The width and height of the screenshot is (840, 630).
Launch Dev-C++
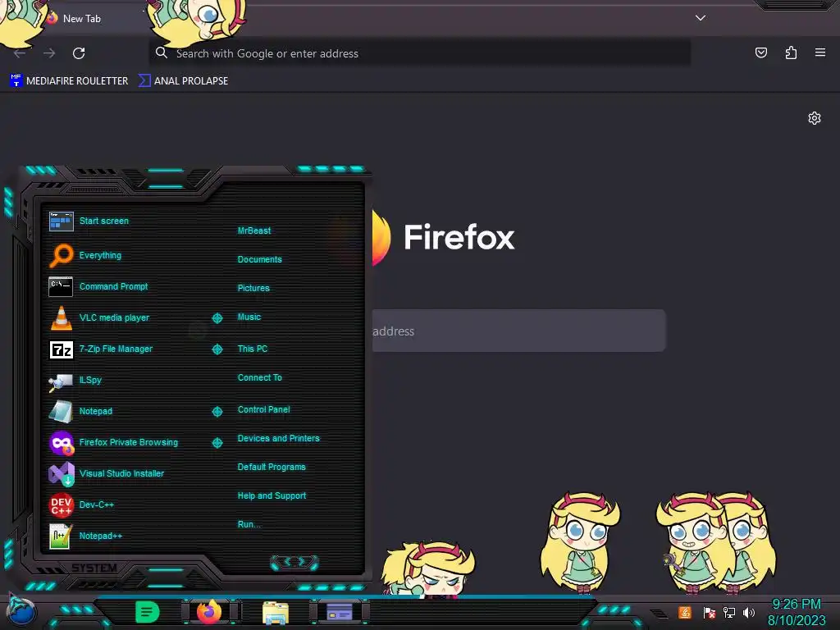pos(81,504)
